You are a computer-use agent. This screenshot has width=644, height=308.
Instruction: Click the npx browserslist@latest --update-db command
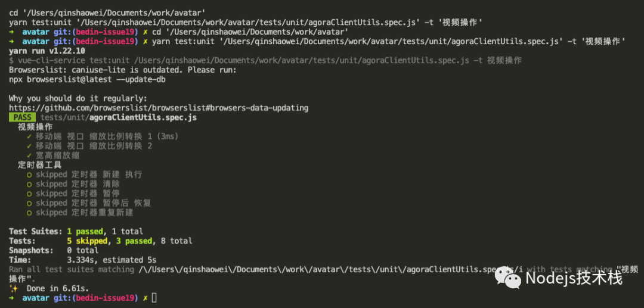point(87,79)
